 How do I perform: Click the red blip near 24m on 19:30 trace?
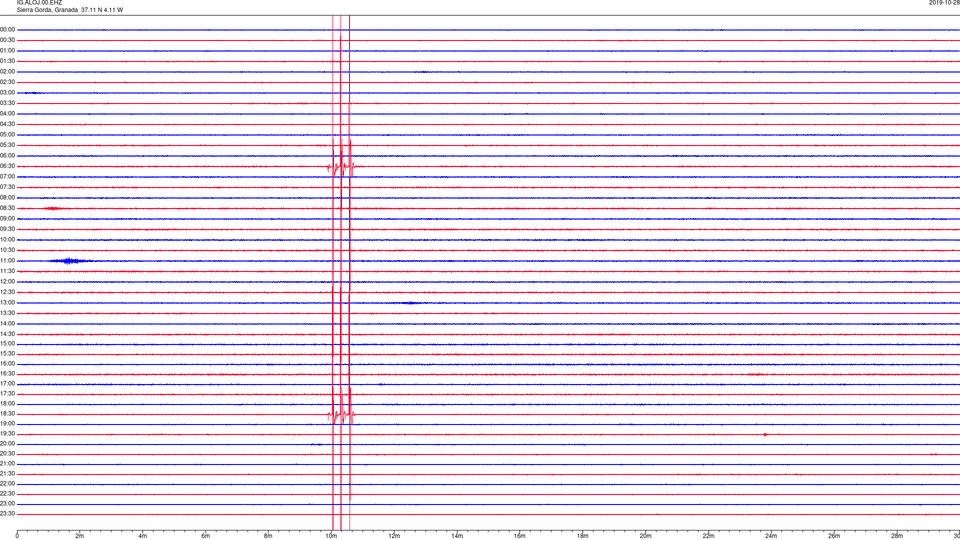click(765, 434)
